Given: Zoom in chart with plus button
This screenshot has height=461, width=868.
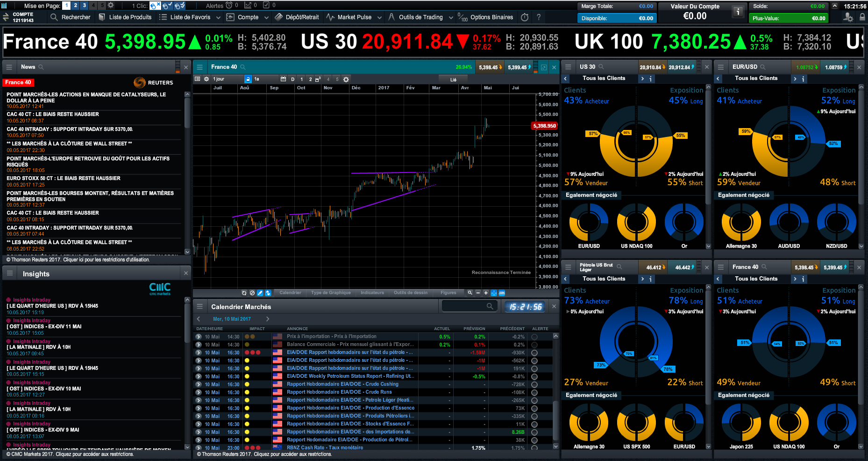Looking at the screenshot, I should click(x=486, y=293).
